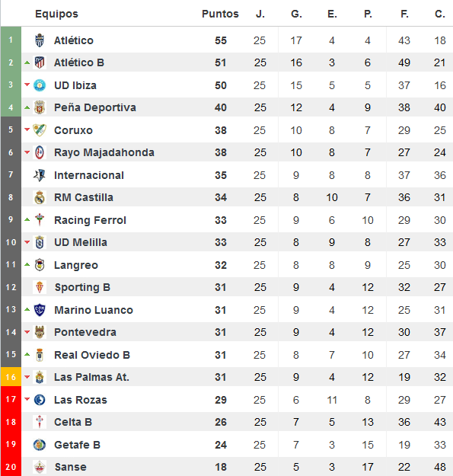This screenshot has height=476, width=453.
Task: Click the red position 20 marker
Action: (11, 467)
